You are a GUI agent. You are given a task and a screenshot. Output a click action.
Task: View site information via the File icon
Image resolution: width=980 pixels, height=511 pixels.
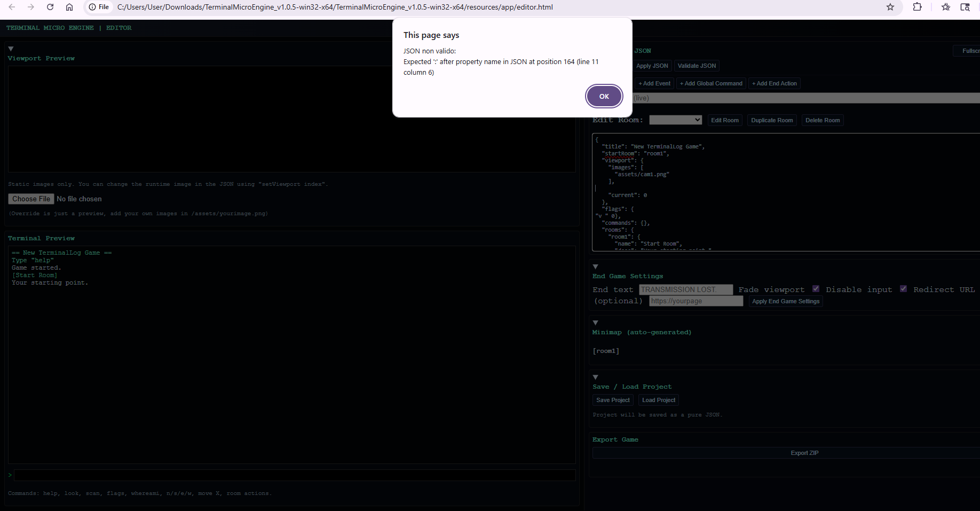click(99, 7)
